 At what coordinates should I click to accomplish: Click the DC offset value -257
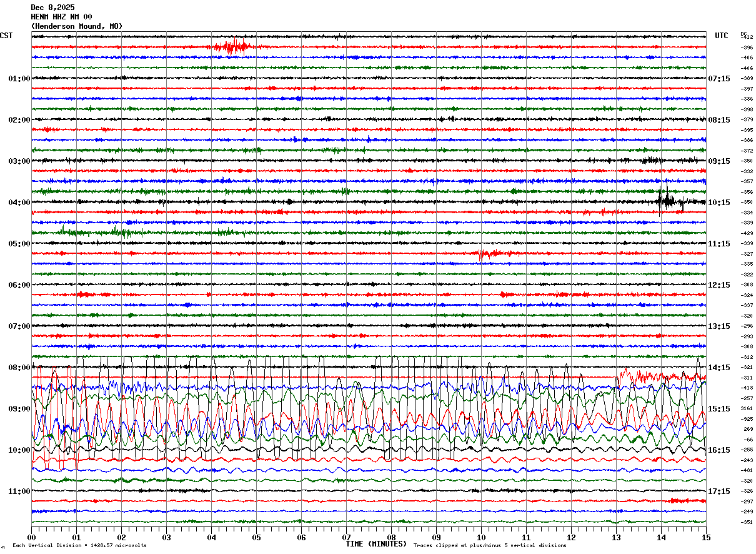[747, 398]
